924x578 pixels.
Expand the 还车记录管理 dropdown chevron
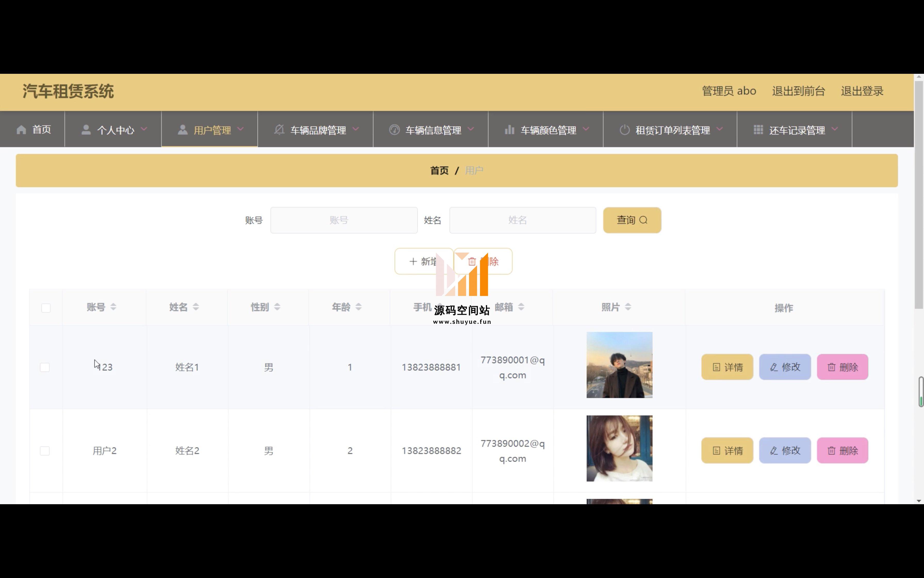point(835,129)
